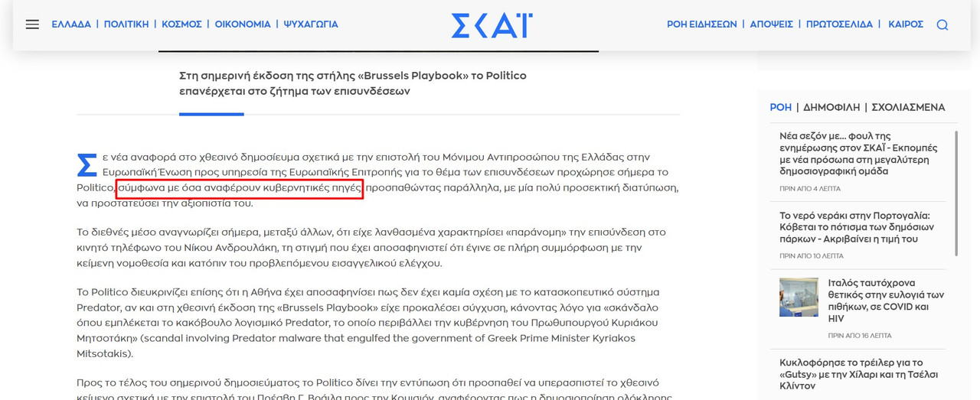Screen dimensions: 980x400
Task: Click the subtitle 'Στη σημερινή έκδοση της στήλης'
Action: (x=353, y=83)
